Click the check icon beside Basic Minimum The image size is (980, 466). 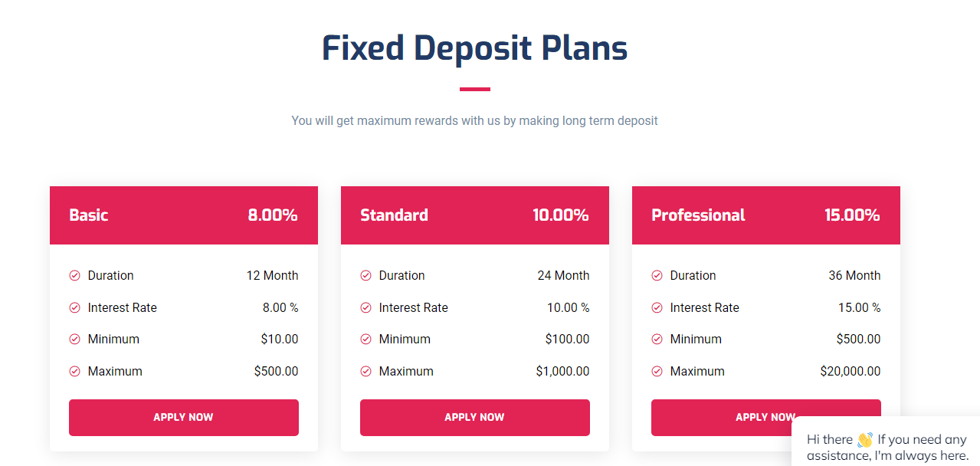74,340
